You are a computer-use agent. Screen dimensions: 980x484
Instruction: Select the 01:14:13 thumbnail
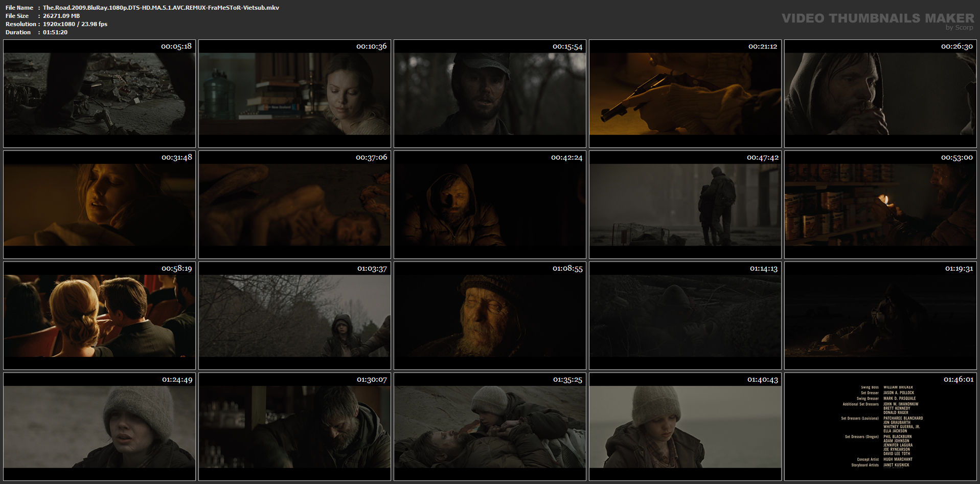point(685,316)
